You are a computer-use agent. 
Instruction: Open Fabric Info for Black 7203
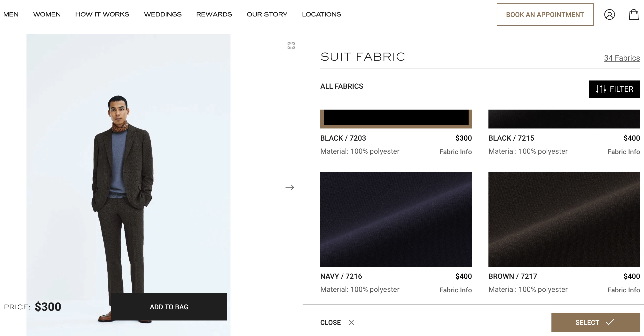tap(455, 152)
